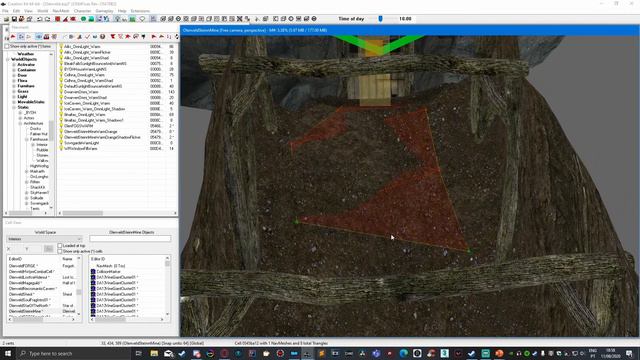Select SovngardeWarmLight in the list
Viewport: 640px width, 360px height.
[81, 143]
